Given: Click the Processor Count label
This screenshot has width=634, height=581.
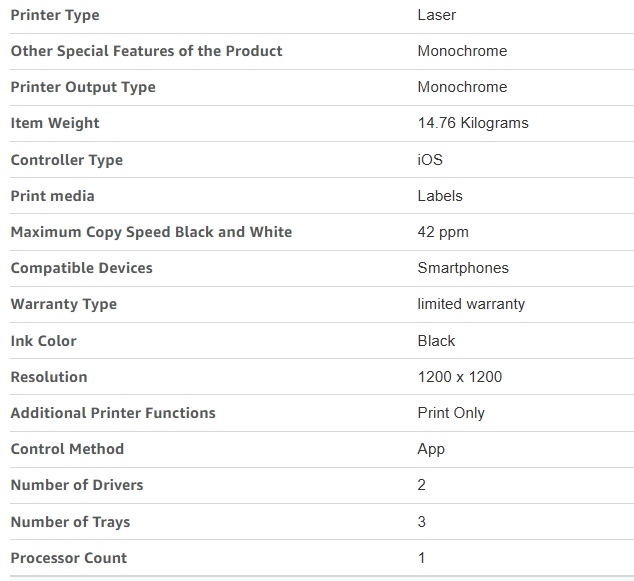Looking at the screenshot, I should click(69, 558).
